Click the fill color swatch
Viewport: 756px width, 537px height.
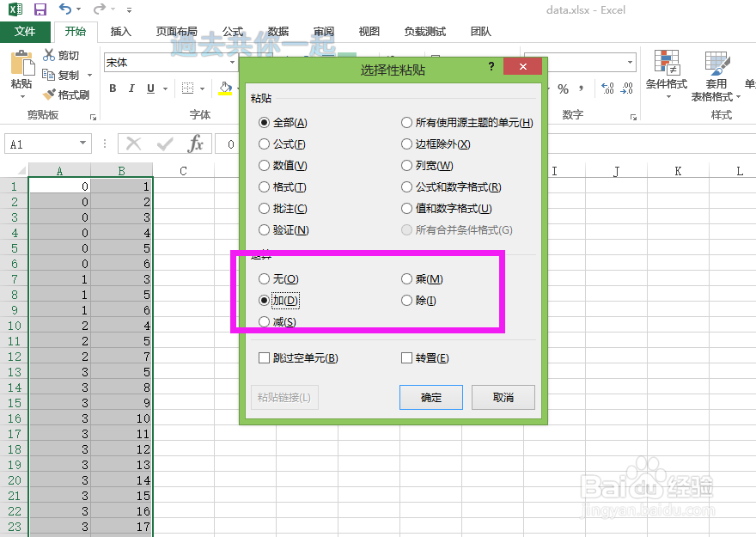tap(223, 88)
